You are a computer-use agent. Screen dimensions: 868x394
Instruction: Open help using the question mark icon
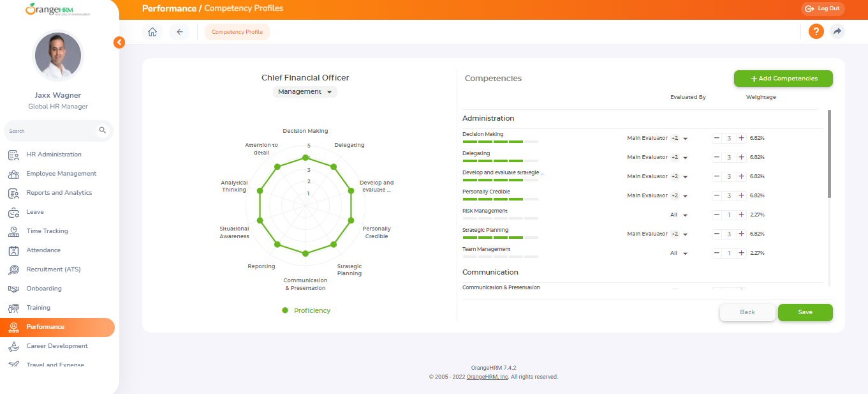(816, 31)
